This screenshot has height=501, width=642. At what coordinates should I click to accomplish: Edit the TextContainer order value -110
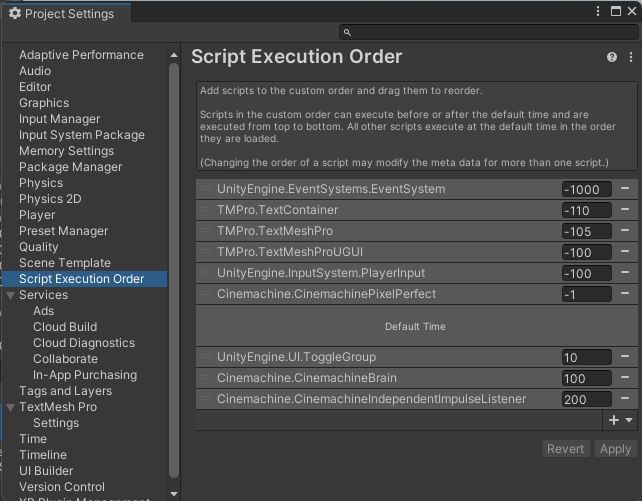tap(586, 210)
